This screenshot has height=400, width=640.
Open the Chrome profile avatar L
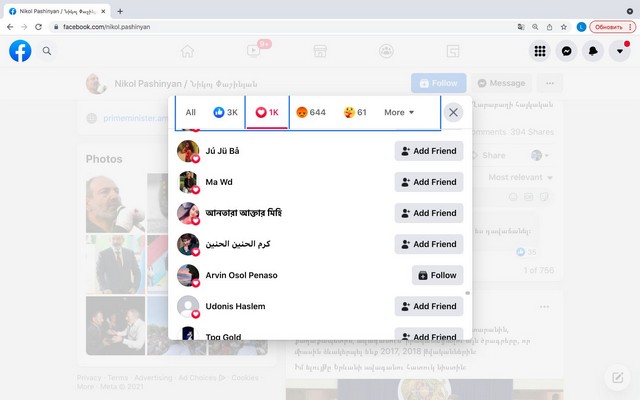pos(581,27)
